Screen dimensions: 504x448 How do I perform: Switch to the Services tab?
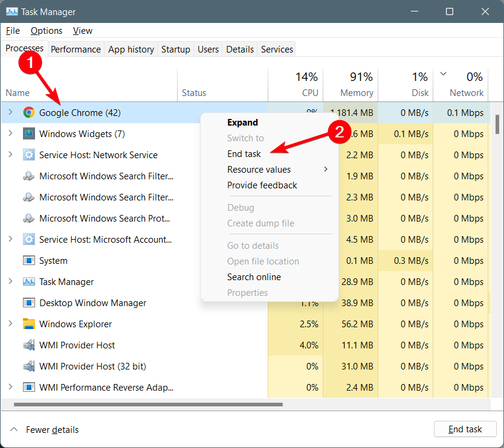tap(277, 49)
